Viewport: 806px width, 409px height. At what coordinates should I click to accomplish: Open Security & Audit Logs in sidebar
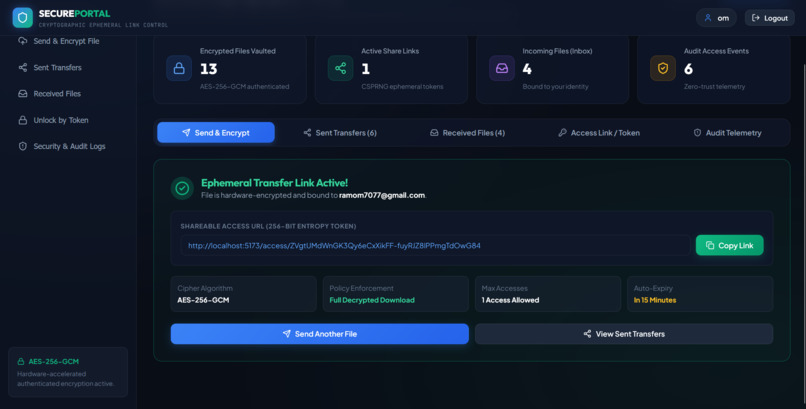point(68,146)
